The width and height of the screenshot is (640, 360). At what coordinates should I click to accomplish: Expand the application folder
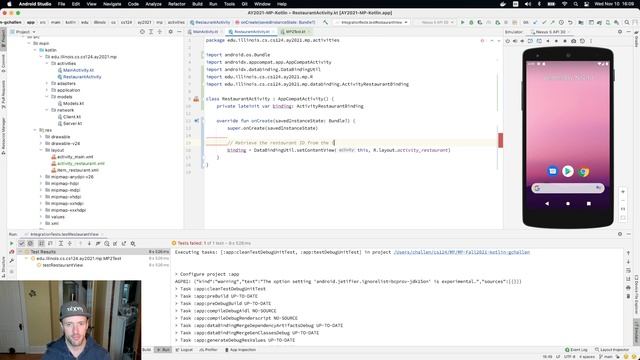coord(47,90)
